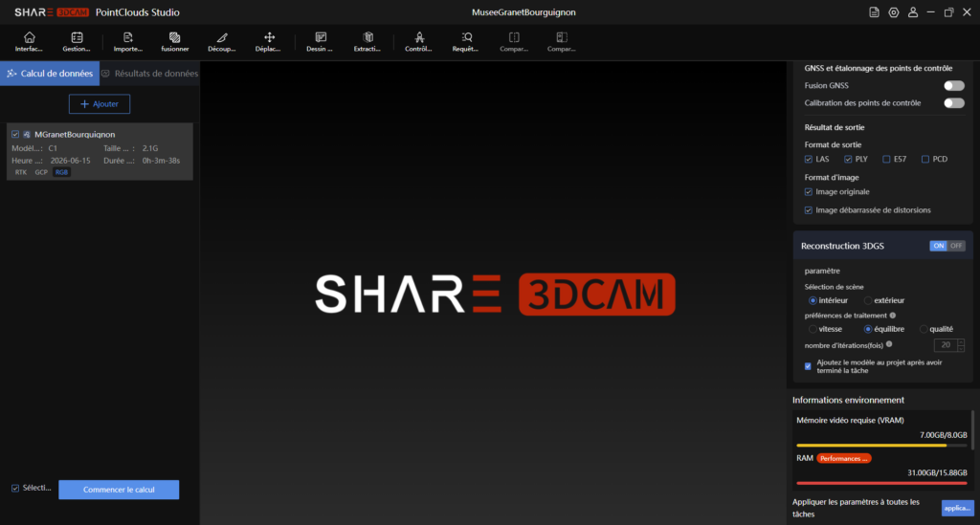The height and width of the screenshot is (525, 980).
Task: Click the Importer tool icon
Action: [x=128, y=42]
